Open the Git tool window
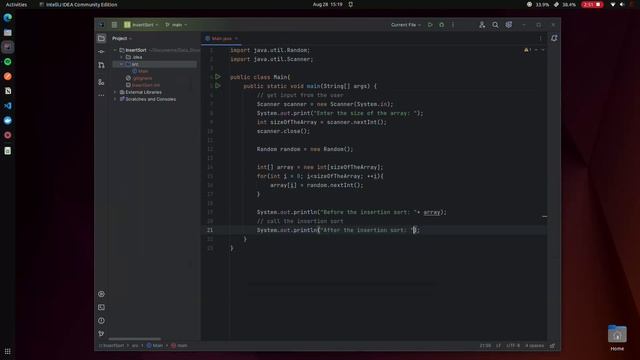The width and height of the screenshot is (640, 360). 101,334
